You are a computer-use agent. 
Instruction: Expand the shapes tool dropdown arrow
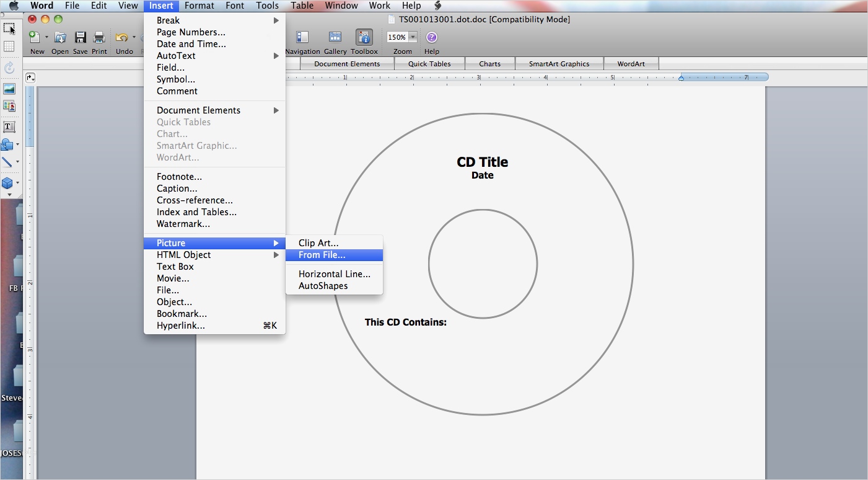point(17,144)
